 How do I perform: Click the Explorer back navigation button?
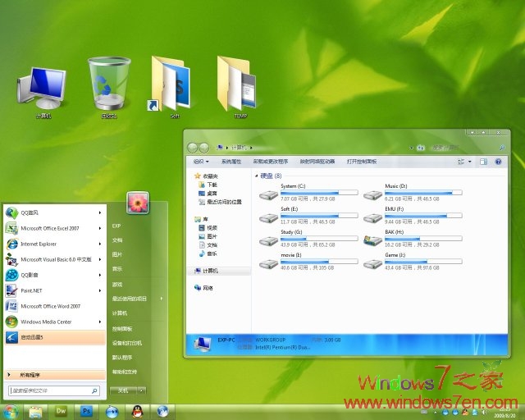(x=193, y=148)
